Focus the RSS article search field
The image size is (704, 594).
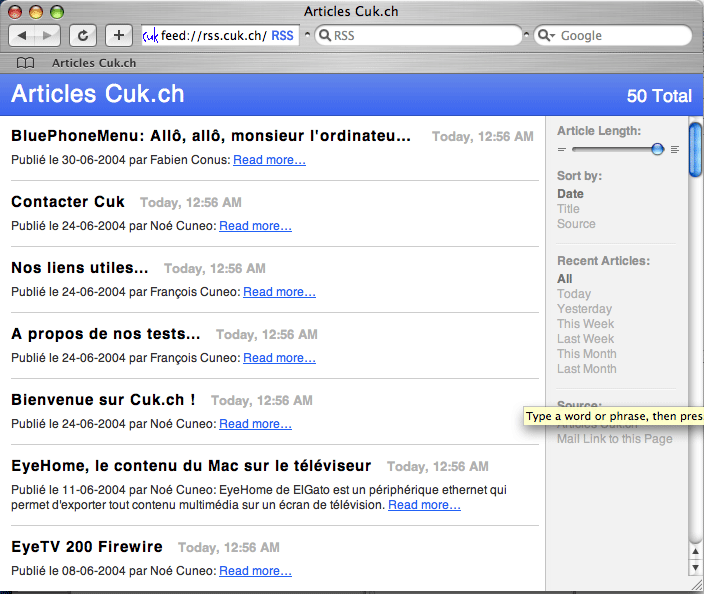click(x=418, y=35)
